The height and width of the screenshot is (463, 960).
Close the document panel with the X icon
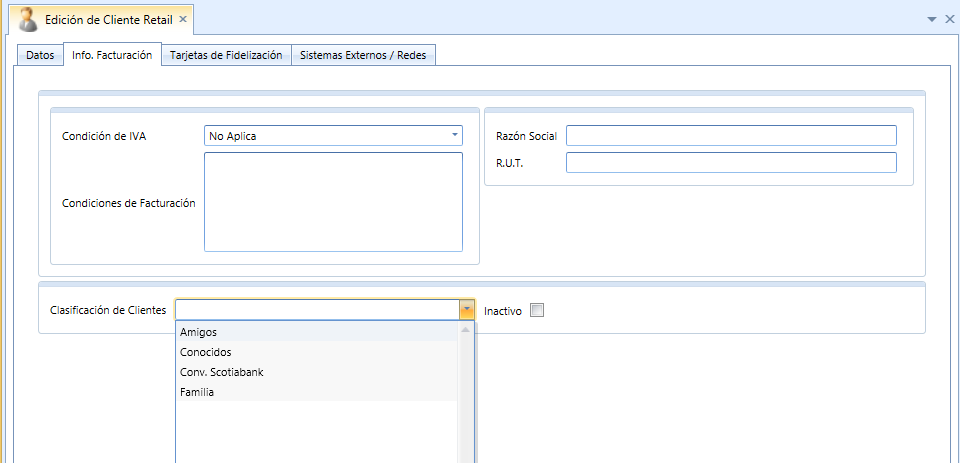pos(950,20)
